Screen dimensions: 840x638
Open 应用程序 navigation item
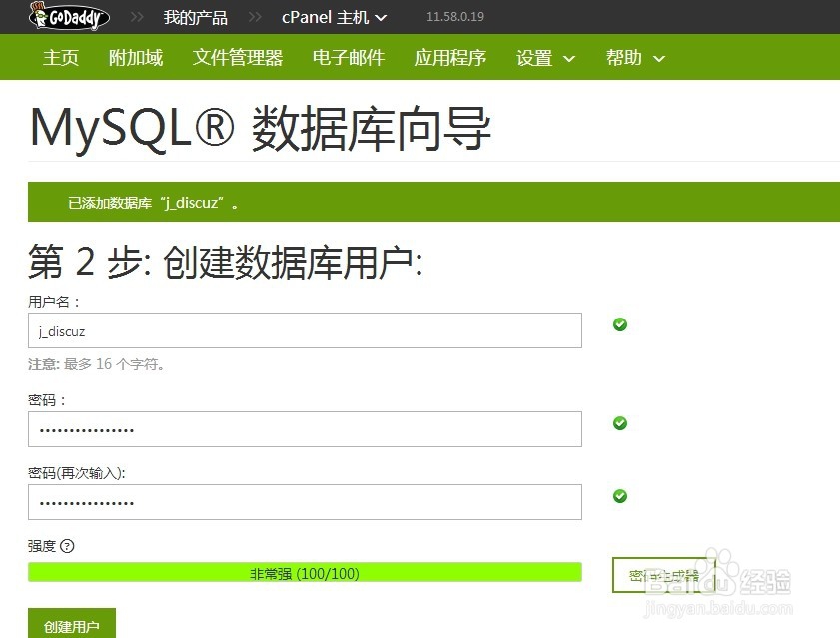[x=450, y=57]
